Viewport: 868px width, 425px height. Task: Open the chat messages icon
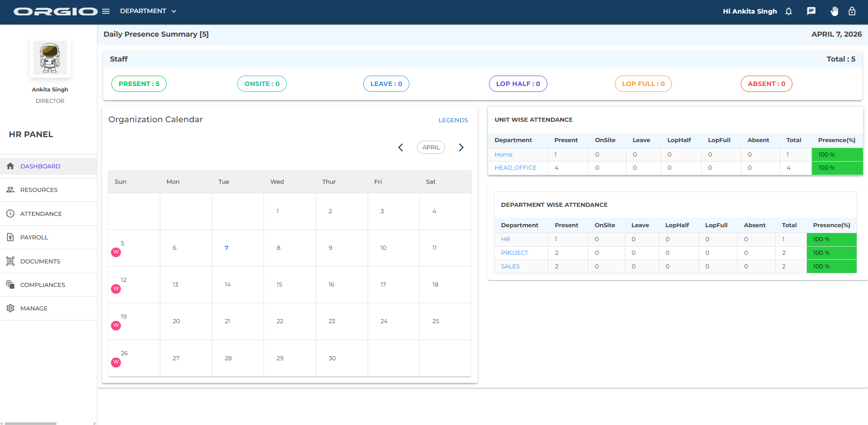click(811, 11)
